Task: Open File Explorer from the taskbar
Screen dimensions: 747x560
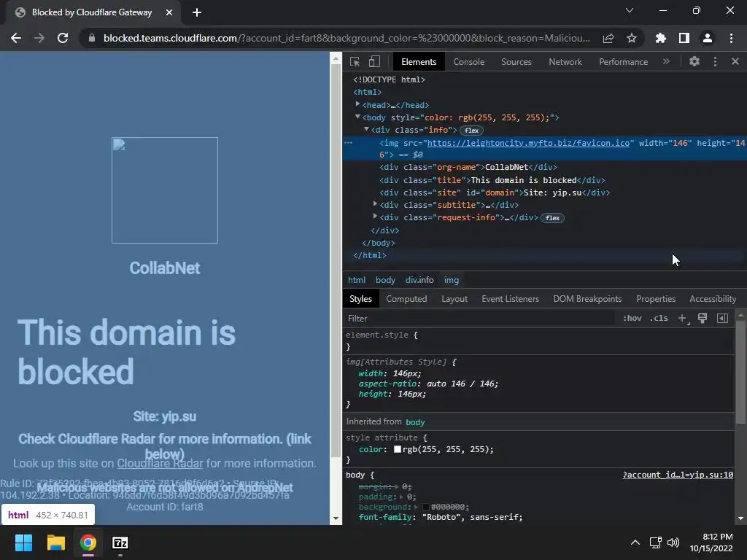Action: coord(55,542)
